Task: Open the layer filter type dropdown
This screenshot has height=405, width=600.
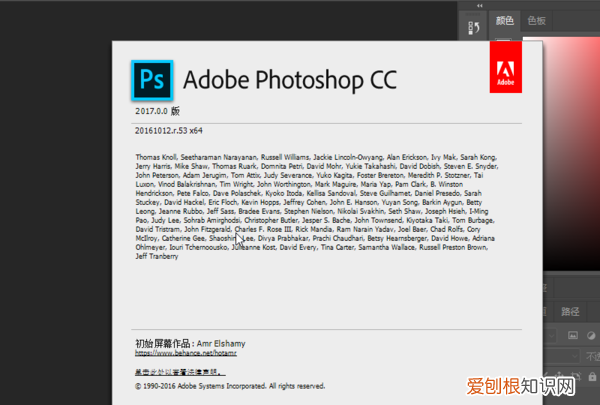Action: pyautogui.click(x=549, y=334)
